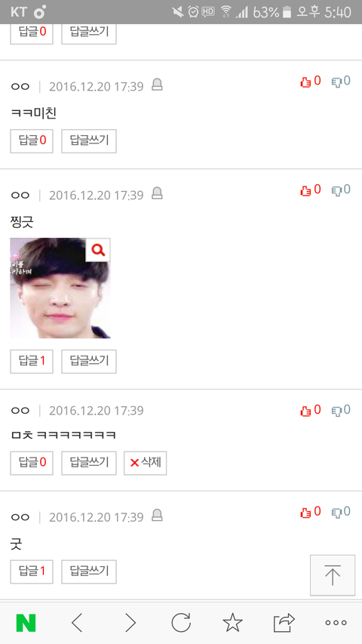Go forward with the right arrow
This screenshot has height=644, width=362.
point(130,623)
